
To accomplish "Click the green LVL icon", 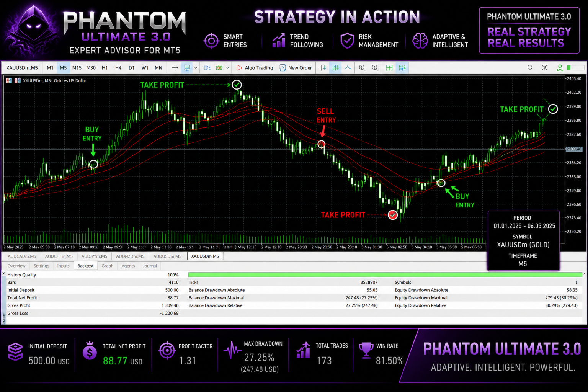I will 560,68.
